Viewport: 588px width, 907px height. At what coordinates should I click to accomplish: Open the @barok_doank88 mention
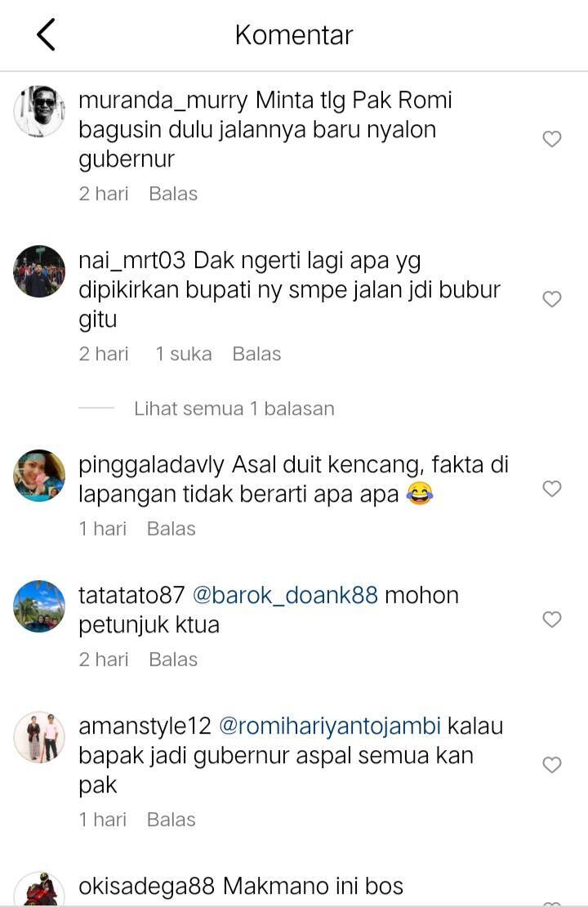click(284, 595)
